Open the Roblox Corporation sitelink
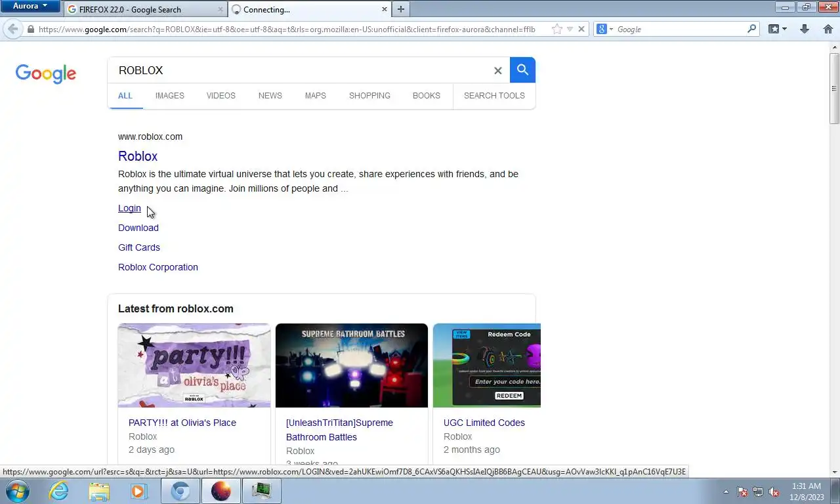Screen dimensions: 840x504 pos(158,267)
